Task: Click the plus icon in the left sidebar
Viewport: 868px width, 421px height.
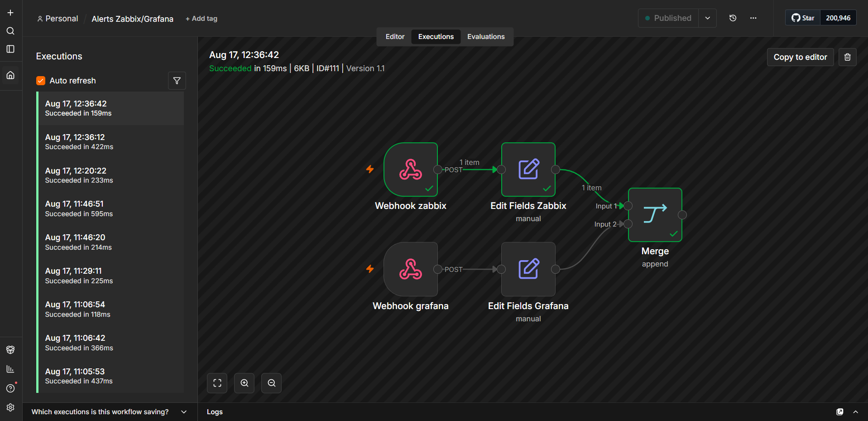Action: coord(10,13)
